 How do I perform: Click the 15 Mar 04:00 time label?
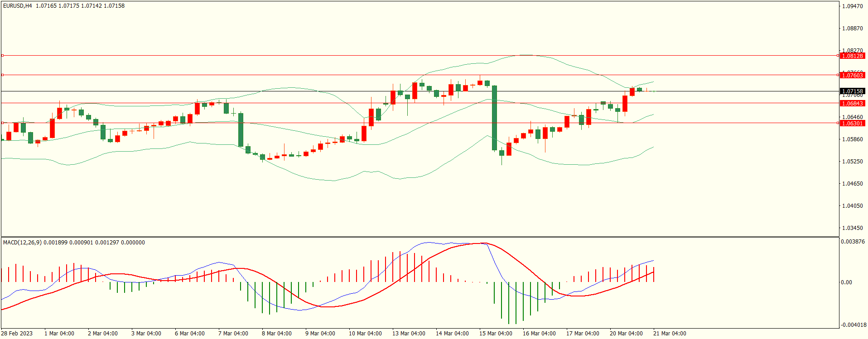(x=496, y=334)
